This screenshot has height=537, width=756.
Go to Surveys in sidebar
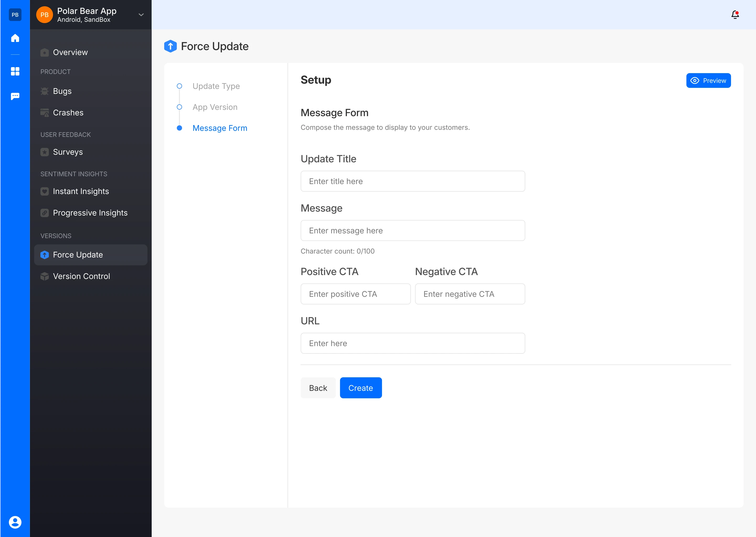pos(67,152)
